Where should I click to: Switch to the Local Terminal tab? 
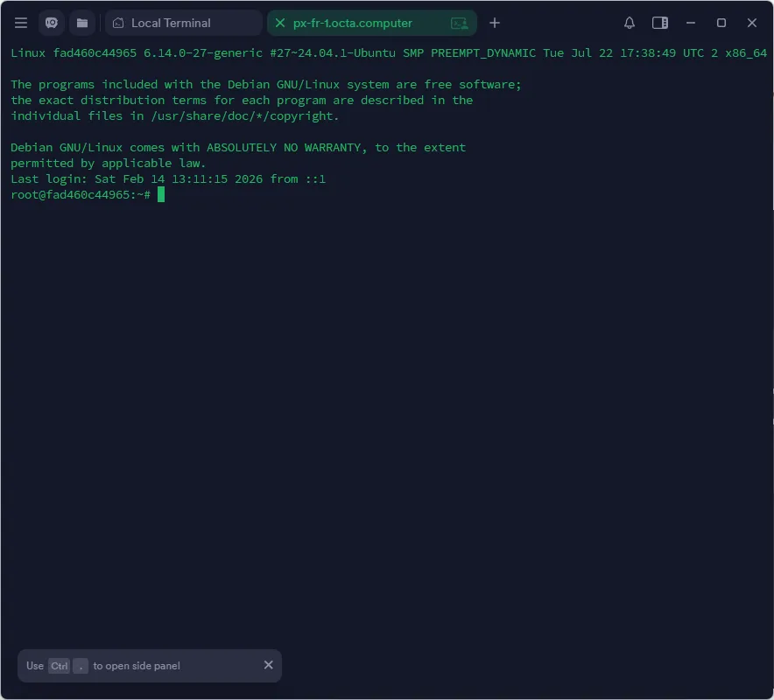click(x=184, y=23)
